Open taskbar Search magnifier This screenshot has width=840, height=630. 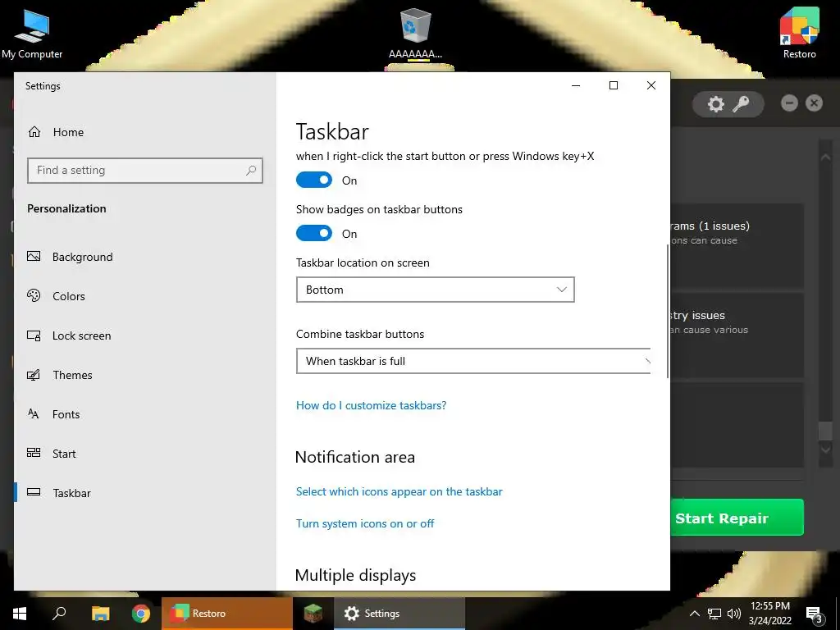click(59, 614)
